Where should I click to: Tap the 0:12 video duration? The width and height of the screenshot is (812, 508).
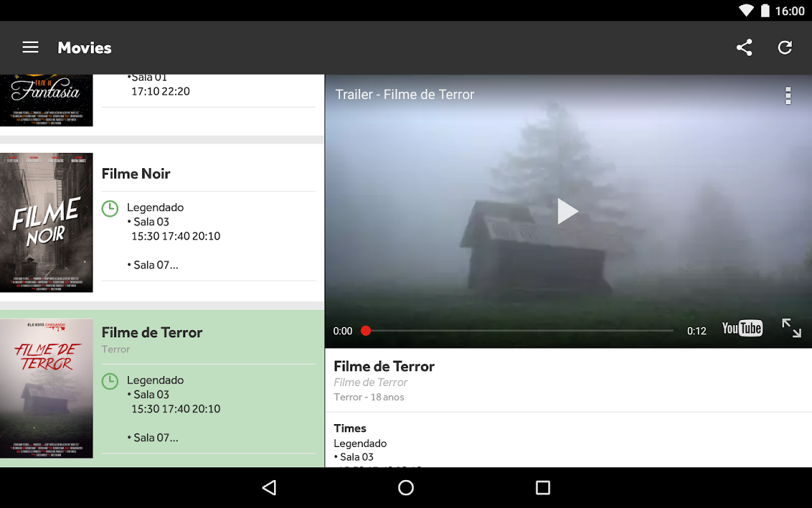coord(697,331)
